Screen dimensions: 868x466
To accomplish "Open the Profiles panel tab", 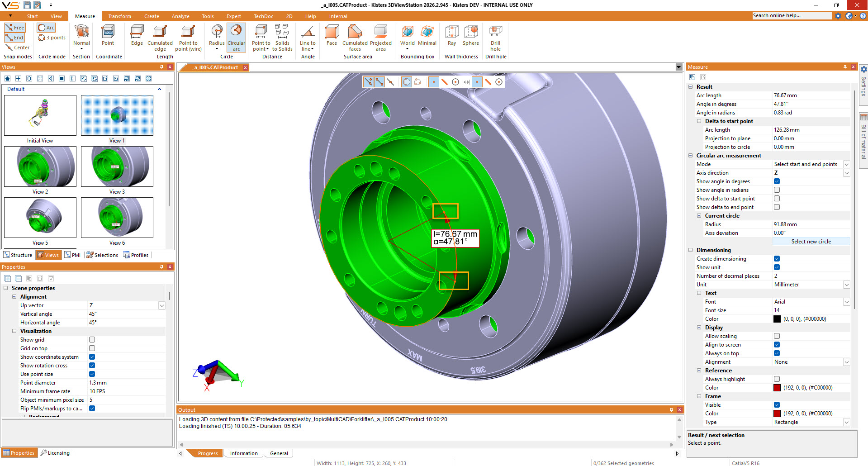I will coord(136,255).
